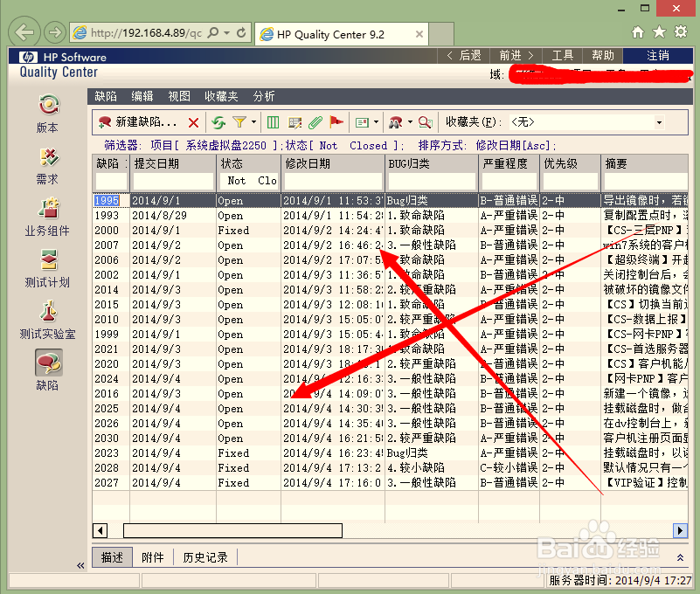
Task: Select defect row 2000
Action: pos(390,231)
